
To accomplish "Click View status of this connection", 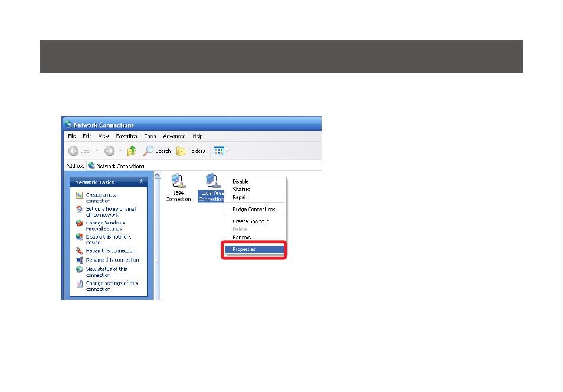I will 106,272.
